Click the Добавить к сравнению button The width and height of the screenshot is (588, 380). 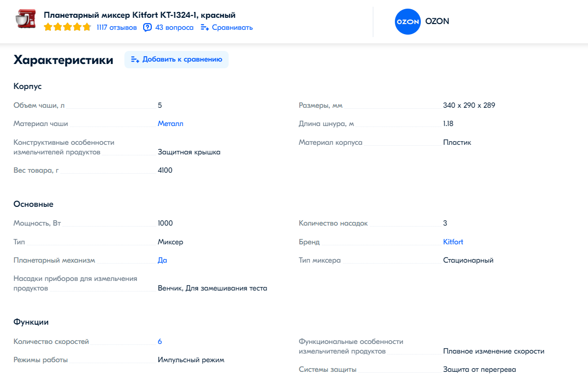pyautogui.click(x=176, y=60)
